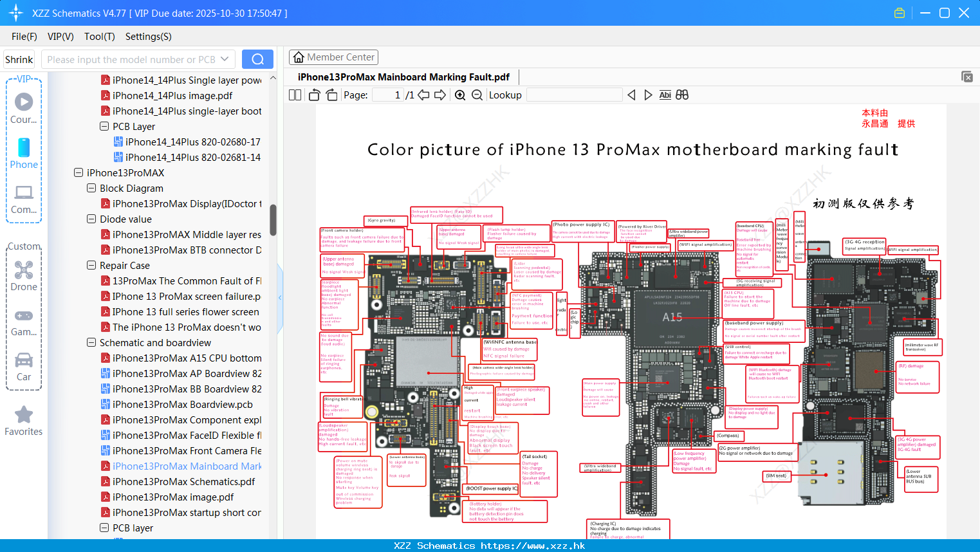The image size is (980, 552).
Task: Select the Phone category icon
Action: pos(24,153)
